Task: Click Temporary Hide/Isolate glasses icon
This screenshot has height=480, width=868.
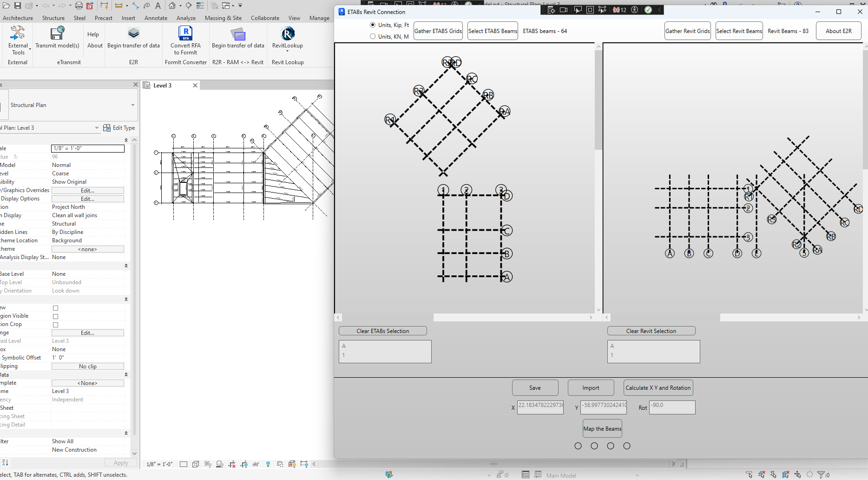Action: (256, 464)
